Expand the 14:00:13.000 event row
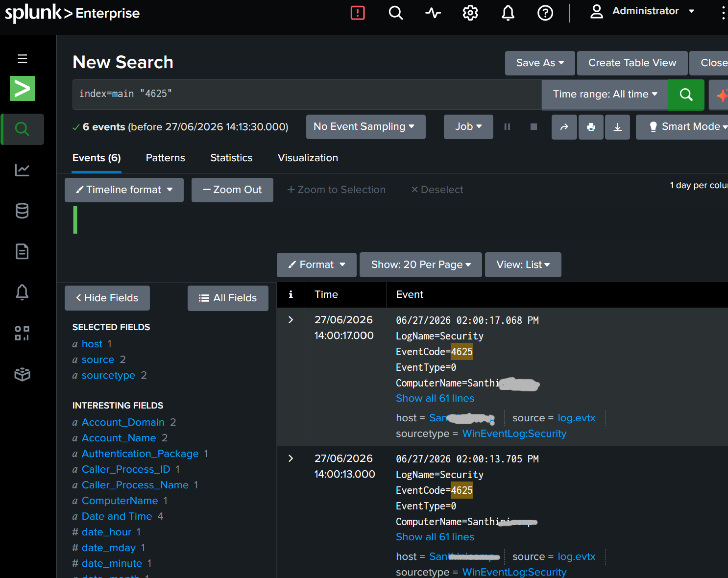This screenshot has height=578, width=728. click(x=291, y=458)
